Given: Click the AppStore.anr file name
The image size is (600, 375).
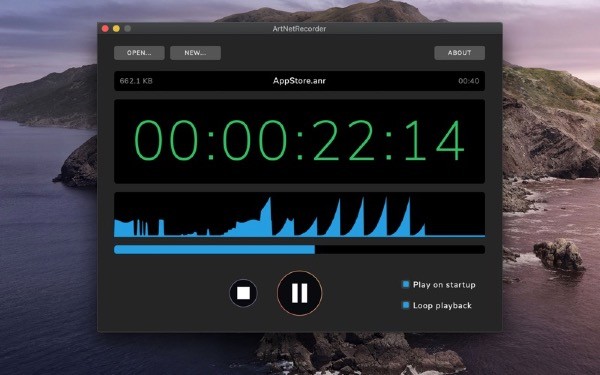Looking at the screenshot, I should tap(299, 81).
